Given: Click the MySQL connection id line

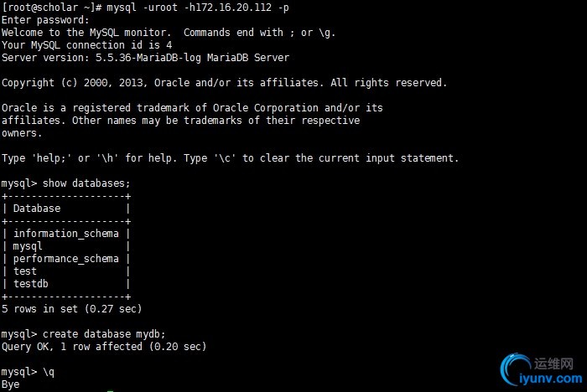Looking at the screenshot, I should click(87, 44).
